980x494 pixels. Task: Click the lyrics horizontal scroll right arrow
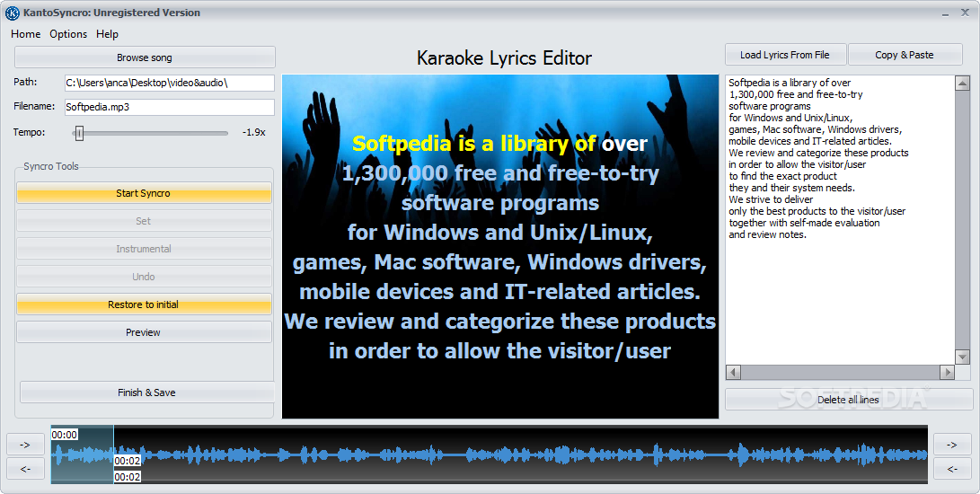click(x=948, y=372)
